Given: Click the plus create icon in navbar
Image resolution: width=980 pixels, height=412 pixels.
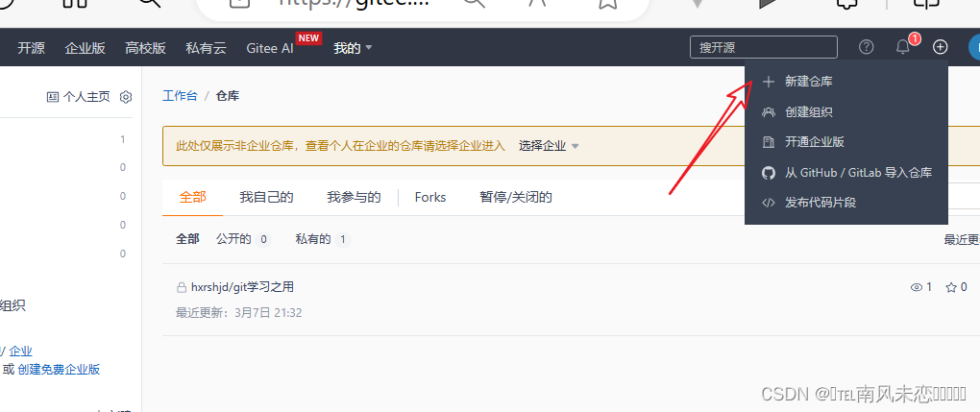Looking at the screenshot, I should click(x=940, y=47).
